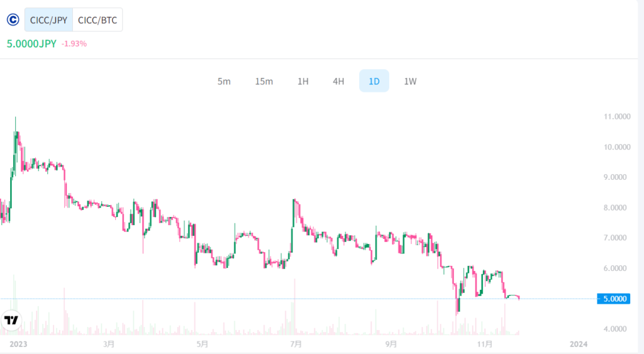Screen dimensions: 644x354
Task: Click the 11.0000 price axis label
Action: click(617, 116)
